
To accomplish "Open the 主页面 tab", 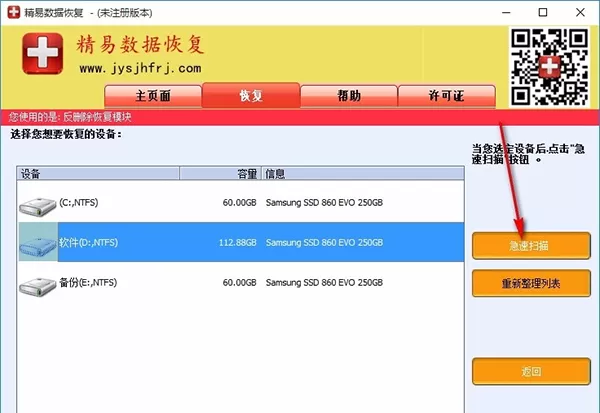I will (153, 96).
